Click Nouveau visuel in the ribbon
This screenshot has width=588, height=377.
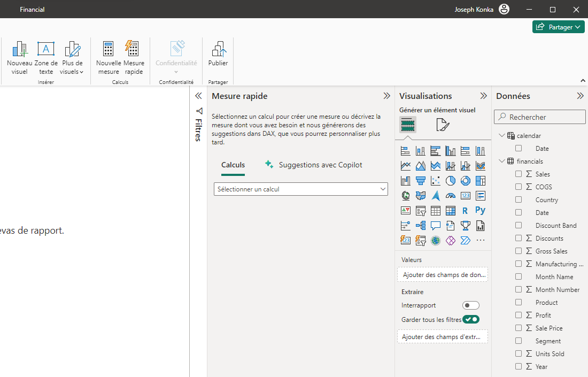click(19, 59)
